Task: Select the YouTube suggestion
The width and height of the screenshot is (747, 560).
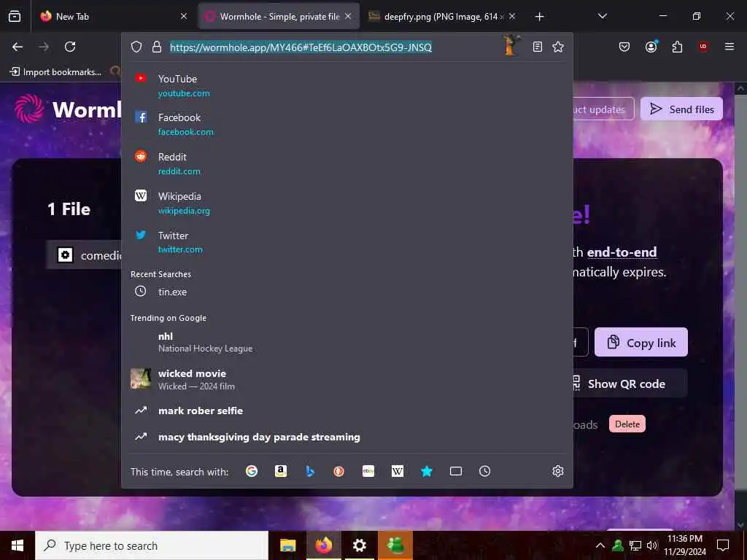Action: 347,86
